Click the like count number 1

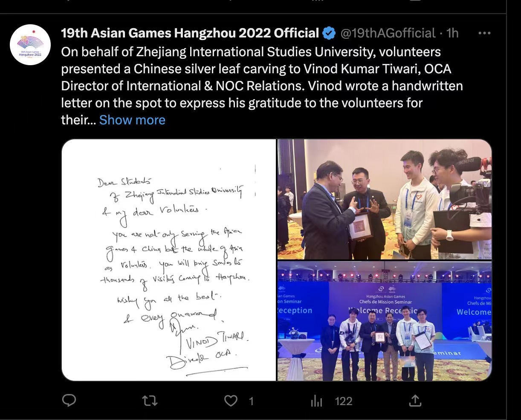tap(251, 401)
